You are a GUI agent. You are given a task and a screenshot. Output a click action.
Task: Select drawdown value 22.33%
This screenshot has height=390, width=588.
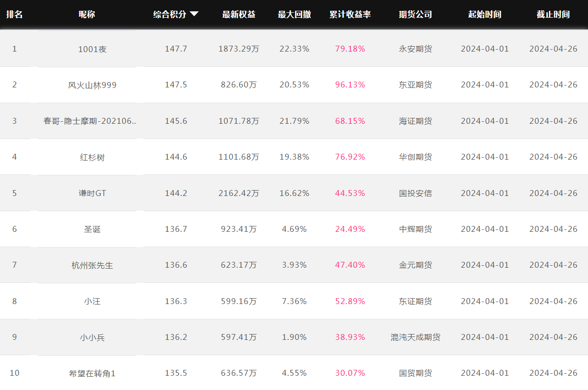pyautogui.click(x=294, y=49)
